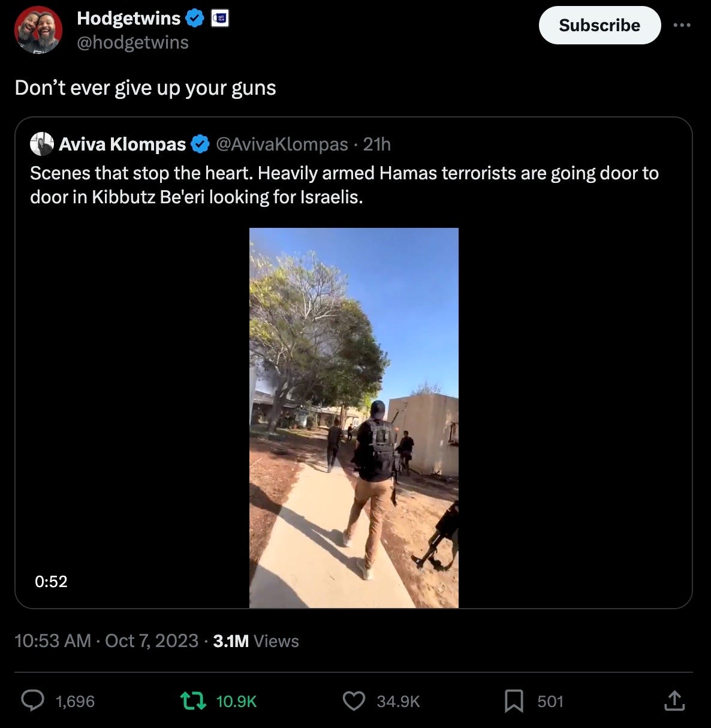Open Aviva Klompas's small avatar
711x728 pixels.
[43, 144]
